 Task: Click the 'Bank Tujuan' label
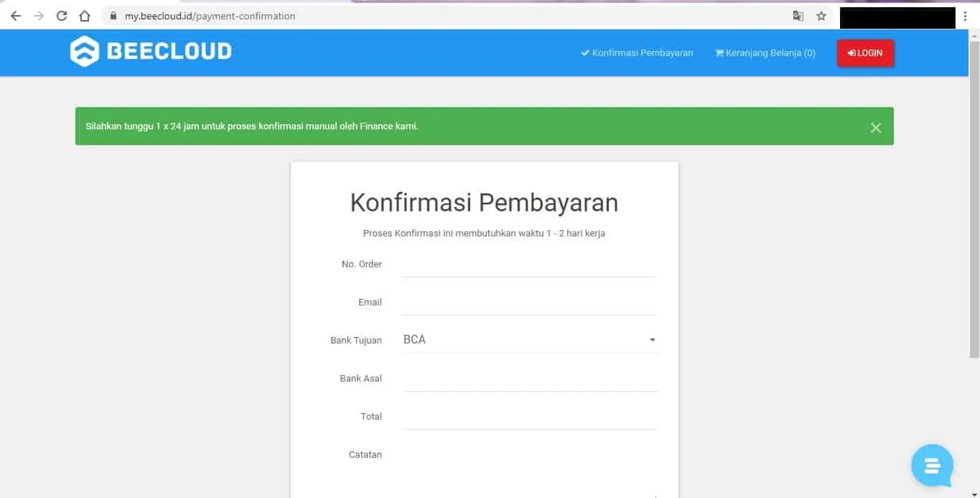(356, 341)
